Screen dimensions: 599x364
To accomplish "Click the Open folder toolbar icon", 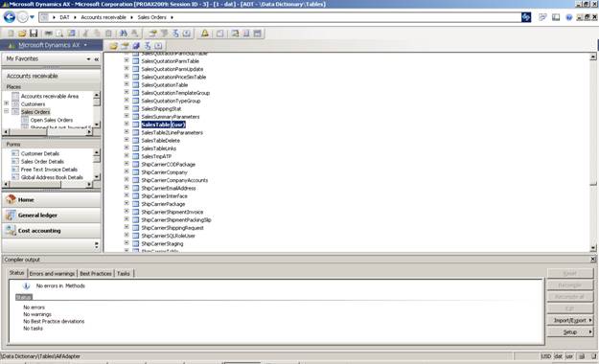I will pos(22,34).
